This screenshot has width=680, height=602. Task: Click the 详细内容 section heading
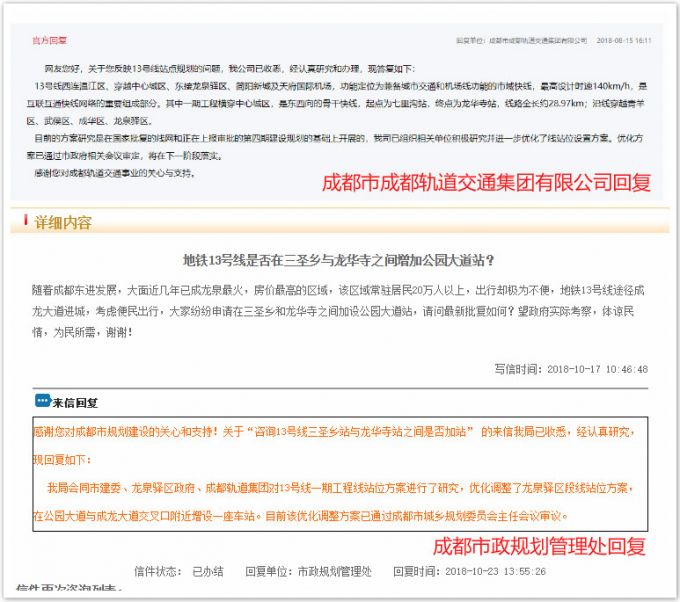(63, 222)
